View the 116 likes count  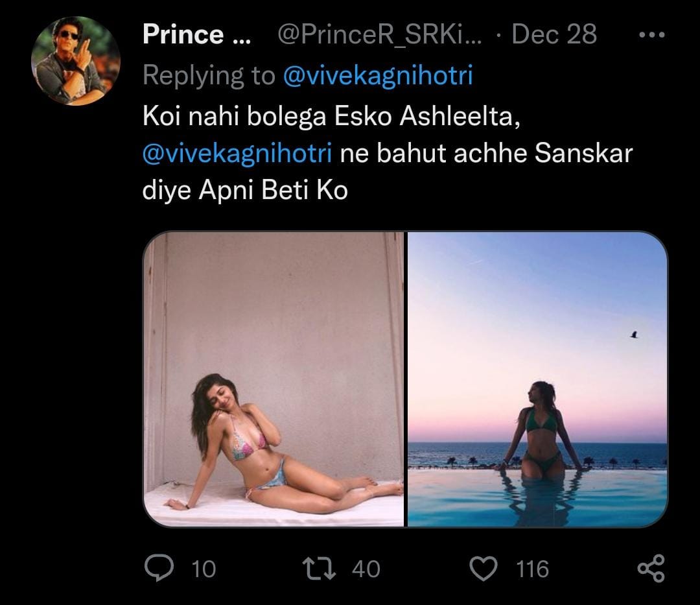[532, 569]
